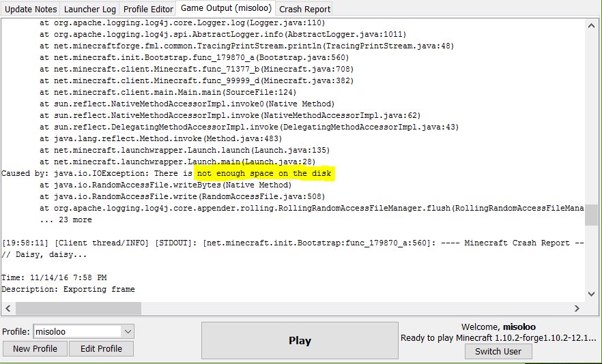Viewport: 602px width, 364px height.
Task: Click the 'Time: 11/14/16 7:58 PM' line
Action: (54, 277)
